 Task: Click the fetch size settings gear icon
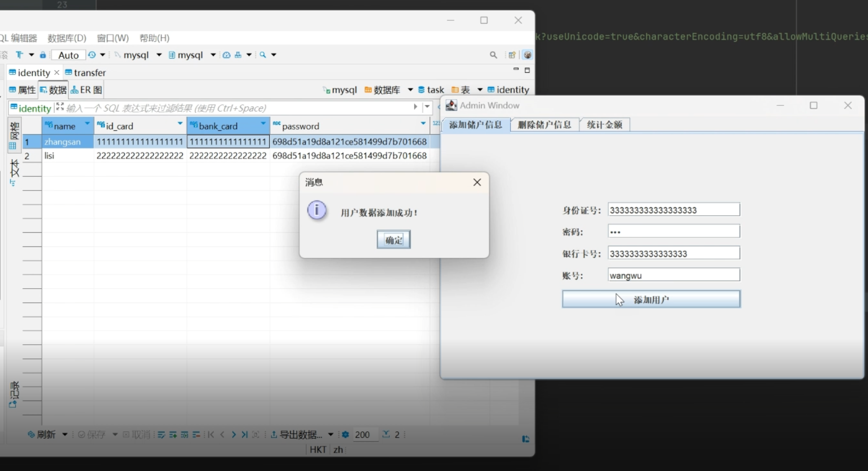345,434
